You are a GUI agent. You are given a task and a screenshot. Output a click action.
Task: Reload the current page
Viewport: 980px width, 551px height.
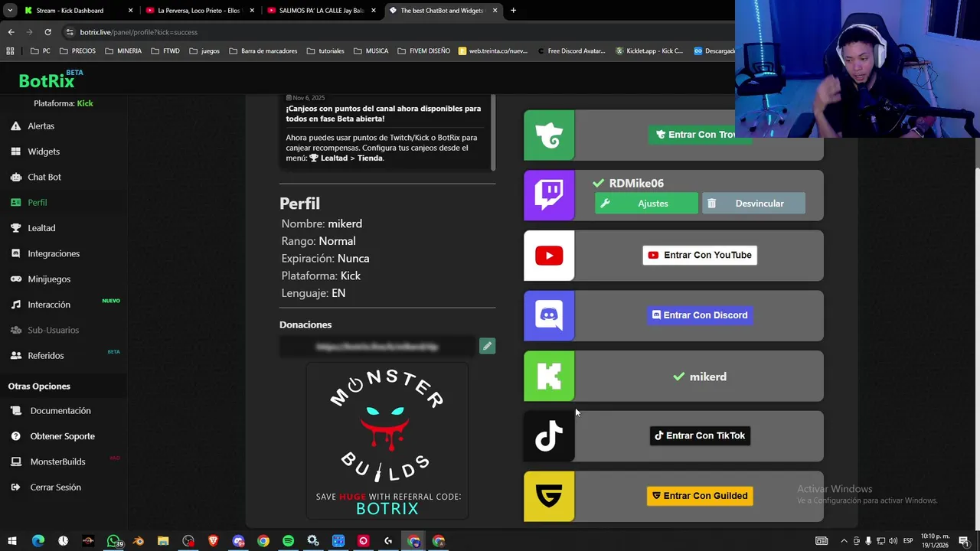[47, 32]
